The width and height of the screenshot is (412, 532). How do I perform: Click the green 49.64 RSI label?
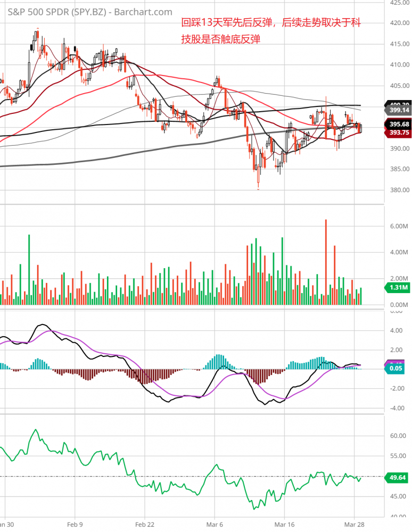[x=397, y=478]
